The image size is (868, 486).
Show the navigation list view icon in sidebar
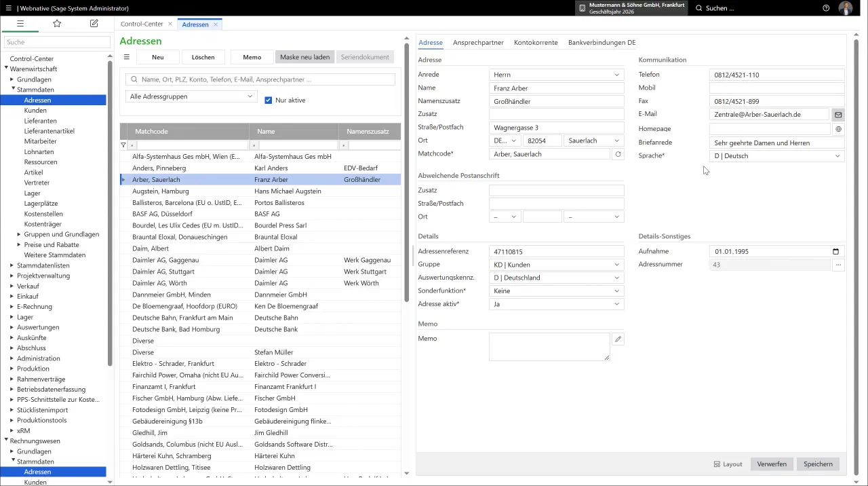coord(20,23)
